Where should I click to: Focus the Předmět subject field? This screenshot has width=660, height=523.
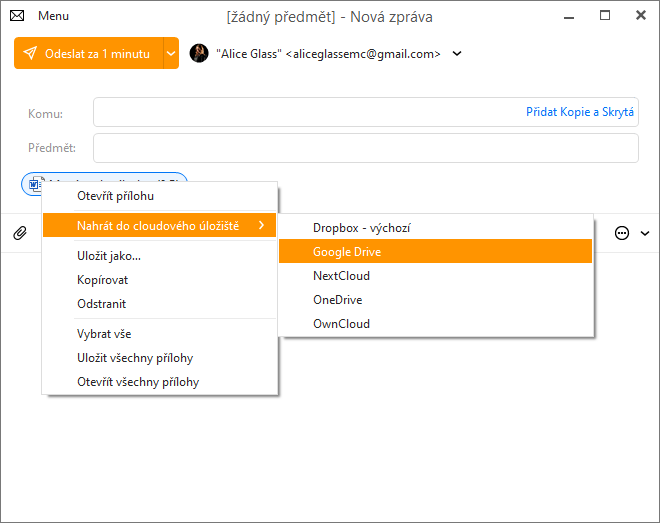click(366, 148)
